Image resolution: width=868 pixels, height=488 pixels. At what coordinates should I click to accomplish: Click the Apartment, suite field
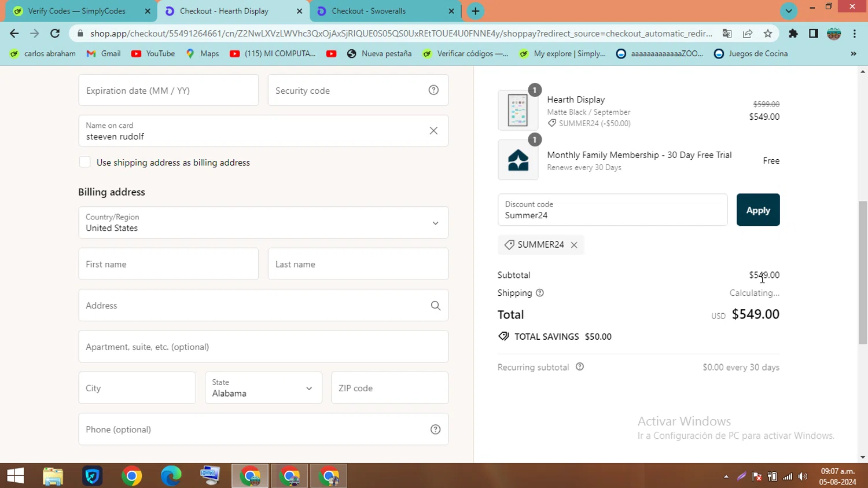263,347
